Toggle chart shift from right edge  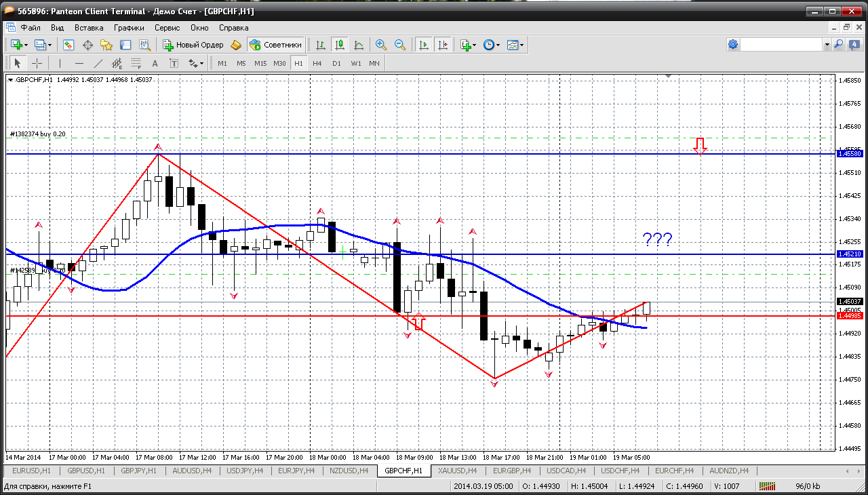coord(443,45)
